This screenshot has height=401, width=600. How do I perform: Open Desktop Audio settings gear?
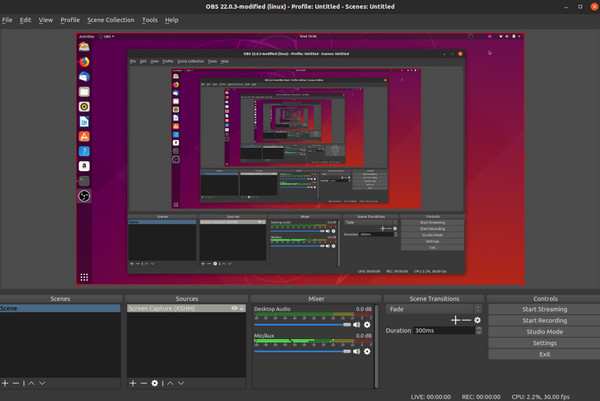coord(367,324)
